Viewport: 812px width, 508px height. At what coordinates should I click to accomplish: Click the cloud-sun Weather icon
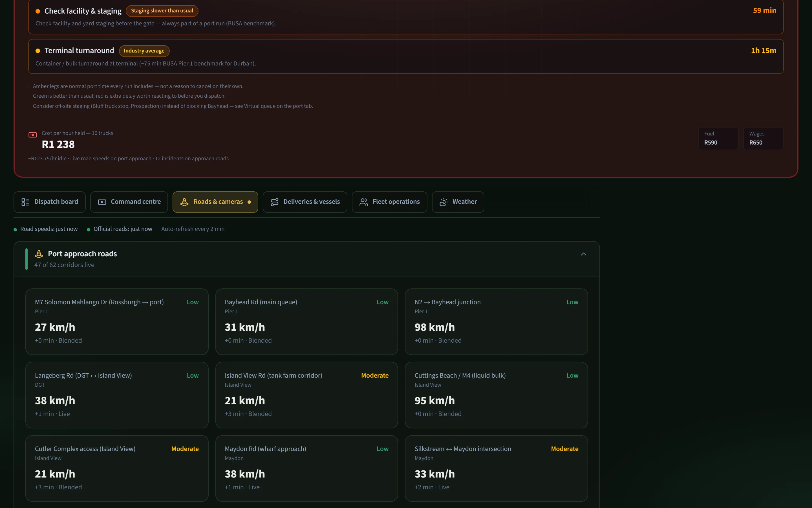[443, 202]
